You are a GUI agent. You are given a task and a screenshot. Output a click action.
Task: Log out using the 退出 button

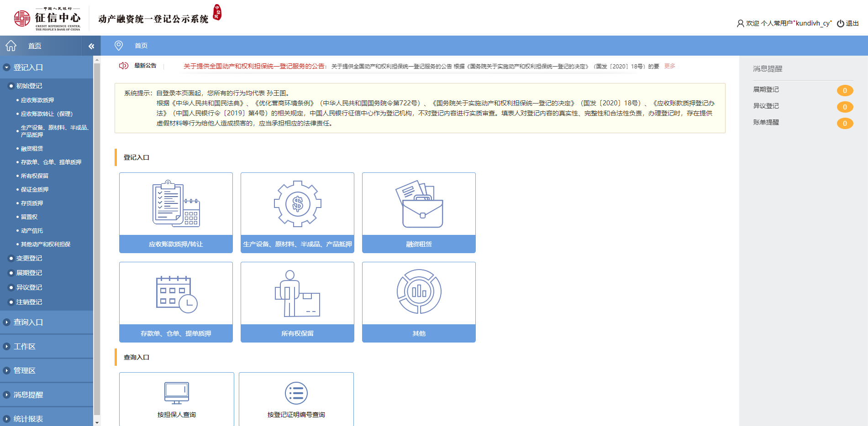click(x=848, y=23)
